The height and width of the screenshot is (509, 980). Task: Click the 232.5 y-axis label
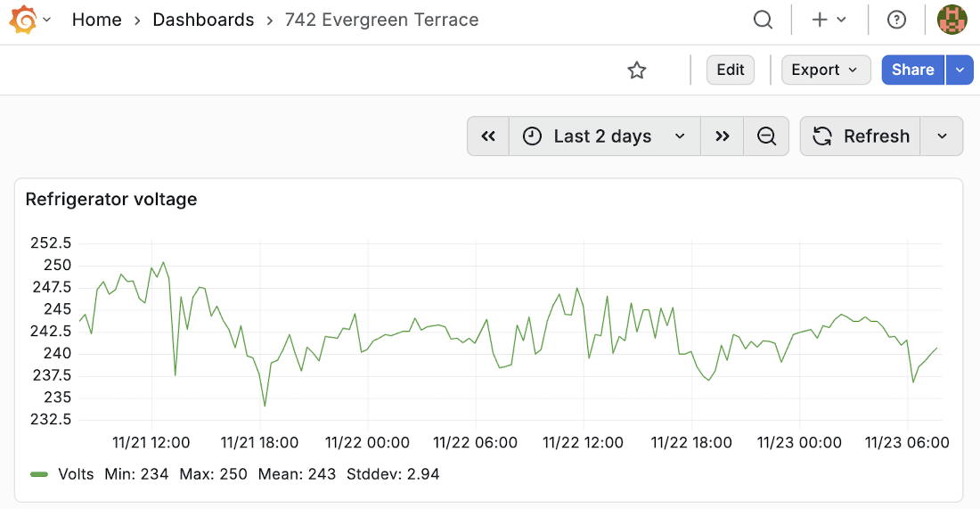pyautogui.click(x=52, y=419)
